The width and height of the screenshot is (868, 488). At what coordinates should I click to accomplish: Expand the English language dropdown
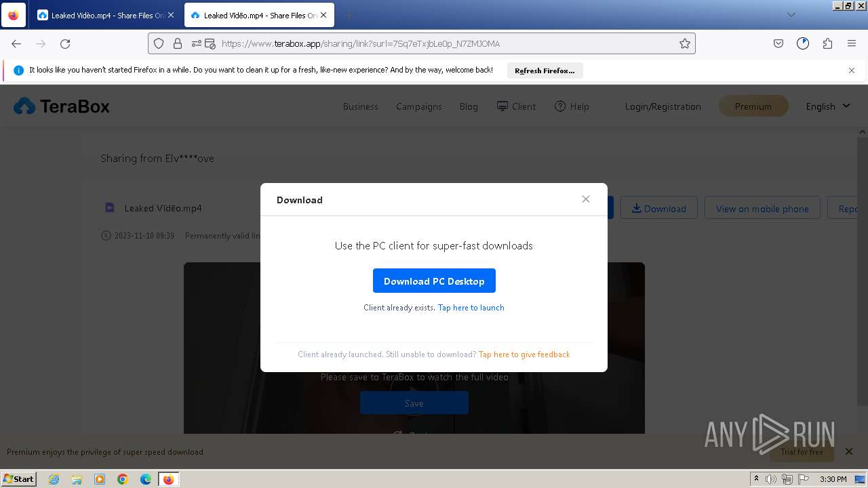pos(827,106)
